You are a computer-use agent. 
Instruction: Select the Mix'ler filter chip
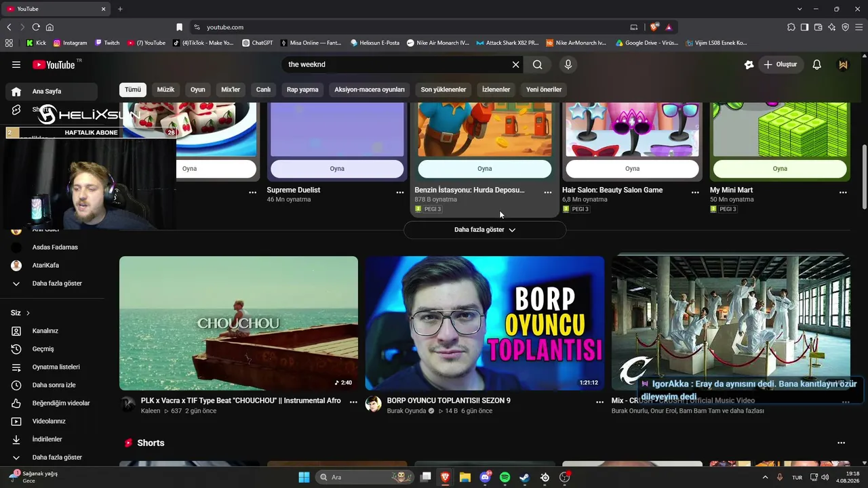click(x=231, y=89)
